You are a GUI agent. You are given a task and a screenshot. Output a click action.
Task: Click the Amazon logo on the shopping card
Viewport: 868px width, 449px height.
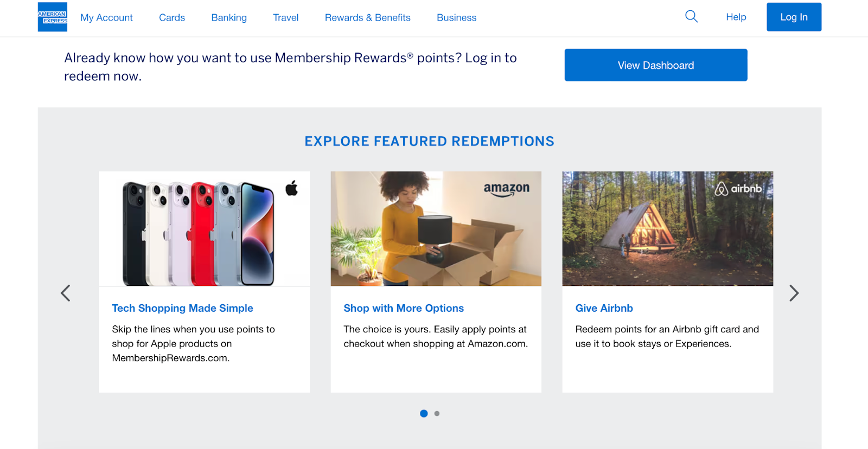click(506, 188)
